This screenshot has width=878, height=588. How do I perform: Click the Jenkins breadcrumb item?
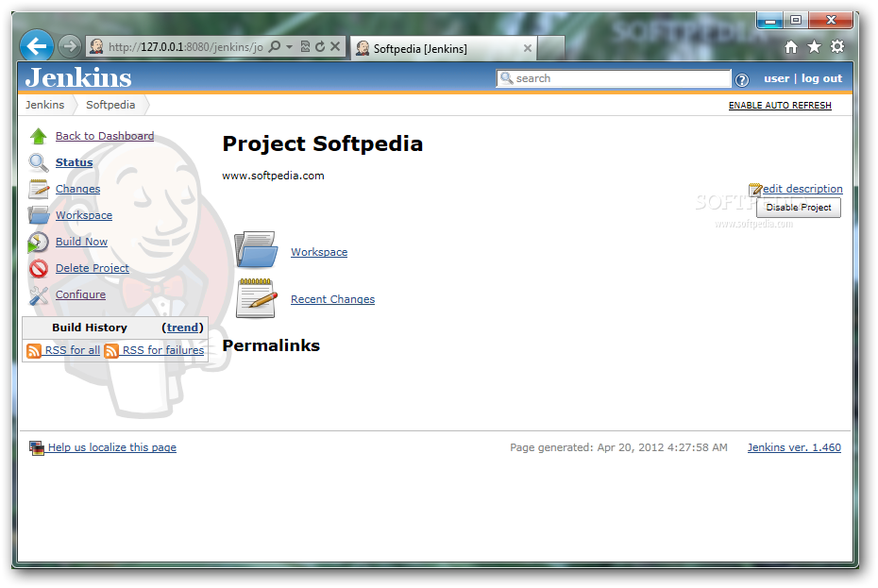(x=44, y=106)
